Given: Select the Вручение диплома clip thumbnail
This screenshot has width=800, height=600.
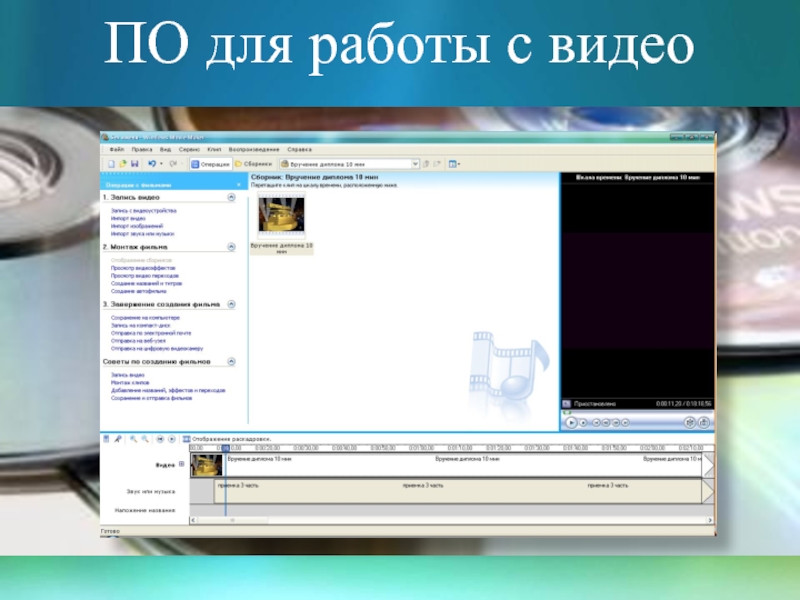Looking at the screenshot, I should tap(281, 217).
